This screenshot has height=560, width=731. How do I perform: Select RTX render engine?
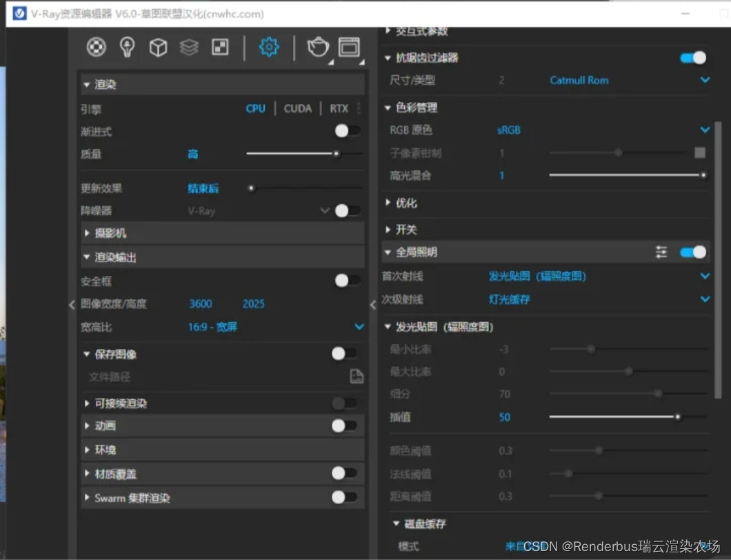tap(339, 109)
